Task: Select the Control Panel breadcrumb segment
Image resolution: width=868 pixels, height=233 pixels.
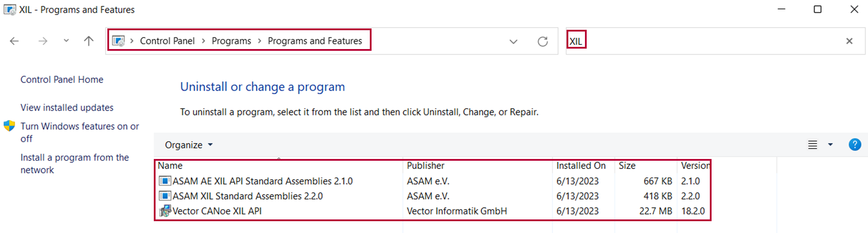Action: coord(167,41)
